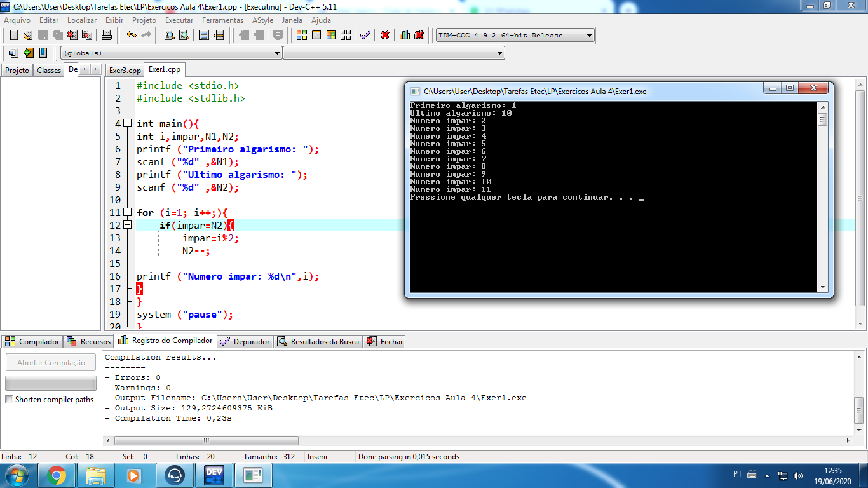The height and width of the screenshot is (488, 868).
Task: Toggle Shorten compiler paths checkbox
Action: pos(9,400)
